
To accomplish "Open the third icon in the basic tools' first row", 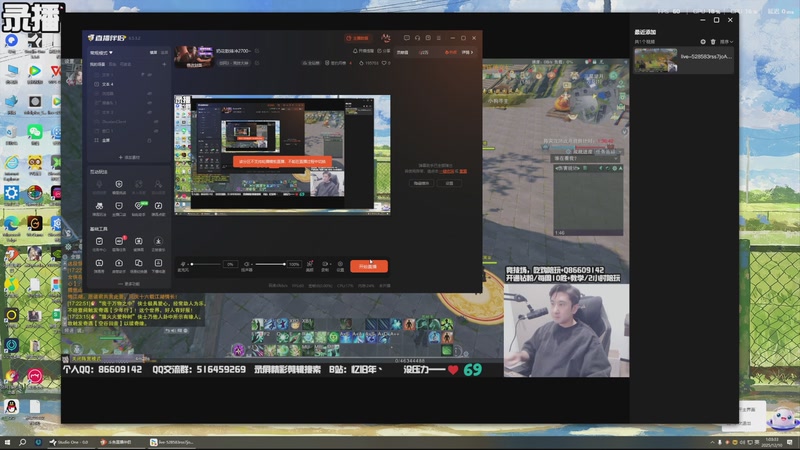I will [x=139, y=242].
